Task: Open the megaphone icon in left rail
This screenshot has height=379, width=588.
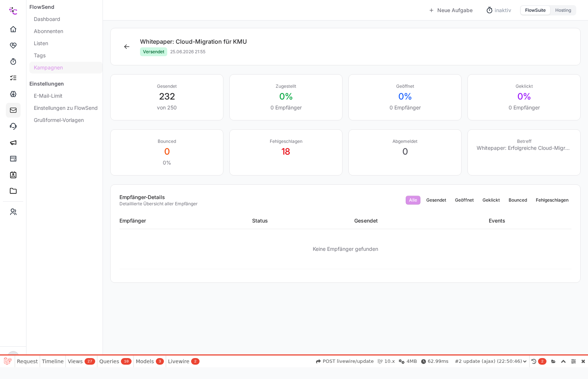Action: pos(13,142)
